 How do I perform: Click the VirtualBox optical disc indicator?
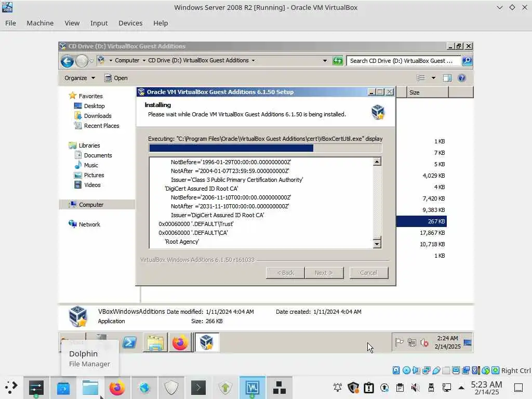point(406,370)
